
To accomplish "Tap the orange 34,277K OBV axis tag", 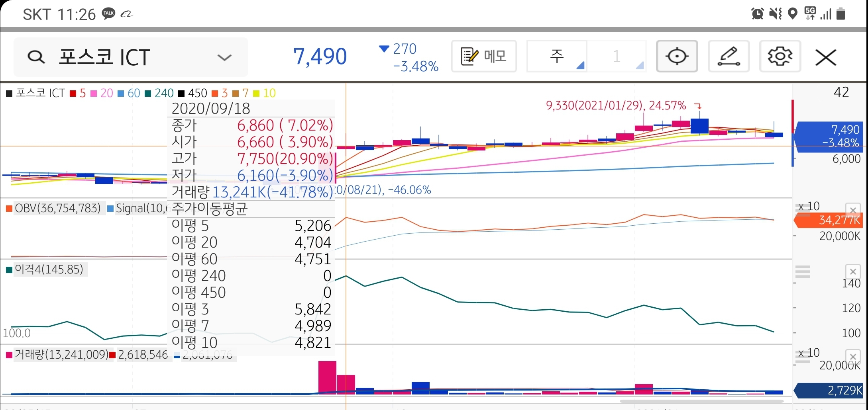I will pyautogui.click(x=828, y=220).
